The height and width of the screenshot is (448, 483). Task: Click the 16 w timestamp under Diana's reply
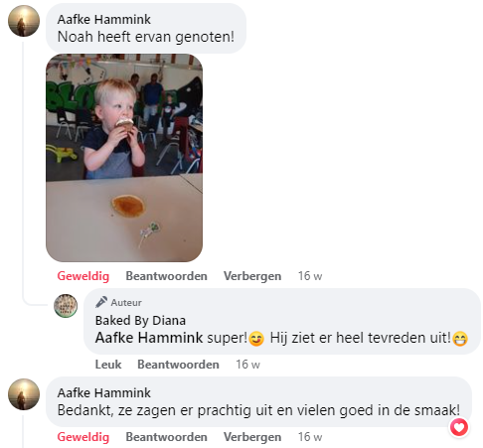[x=247, y=365]
